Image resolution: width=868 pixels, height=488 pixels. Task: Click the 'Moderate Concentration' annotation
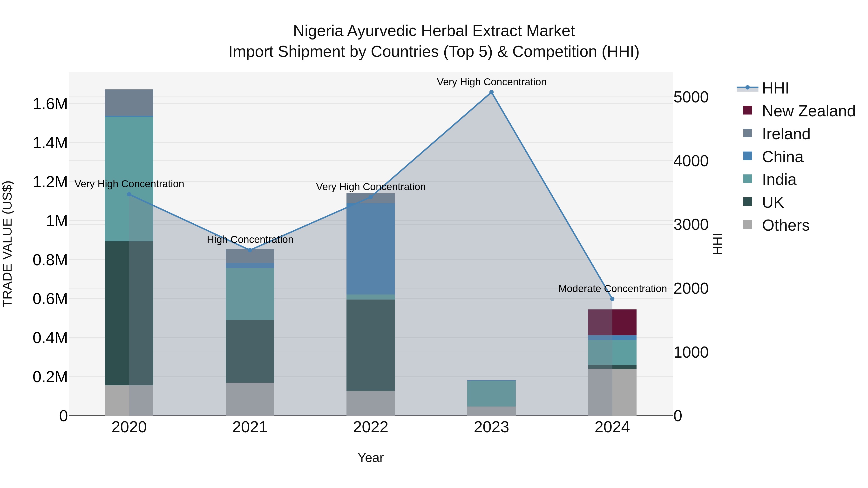[613, 289]
